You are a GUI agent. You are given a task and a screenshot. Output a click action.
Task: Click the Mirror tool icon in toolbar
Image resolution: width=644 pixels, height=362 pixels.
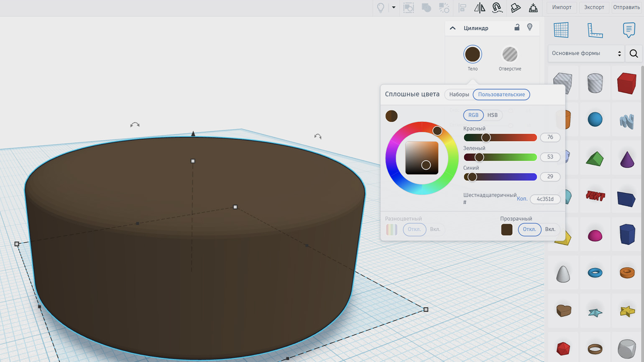[479, 8]
